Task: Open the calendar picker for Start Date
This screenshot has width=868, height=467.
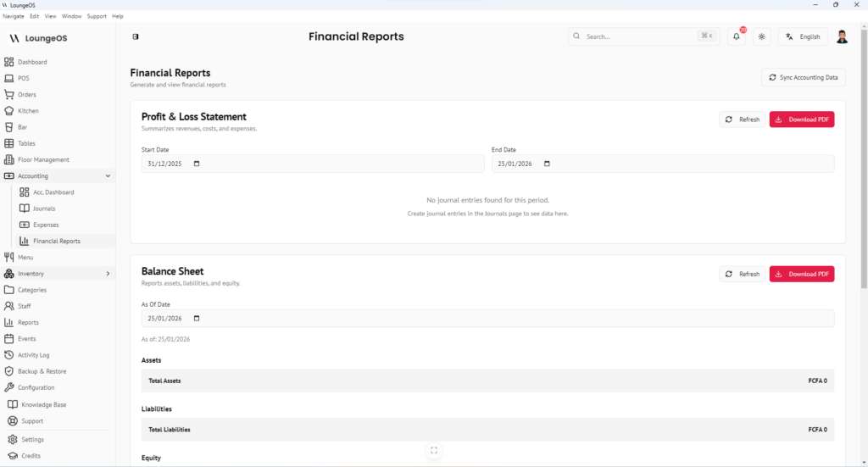Action: click(x=197, y=164)
